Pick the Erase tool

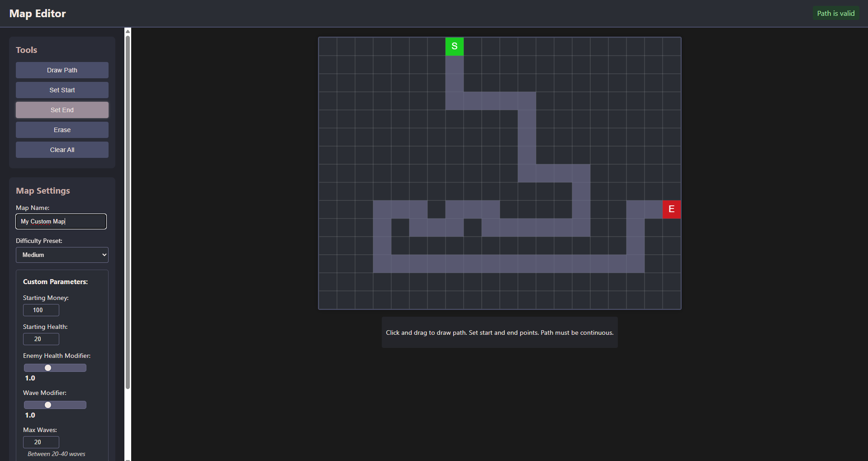pyautogui.click(x=62, y=130)
